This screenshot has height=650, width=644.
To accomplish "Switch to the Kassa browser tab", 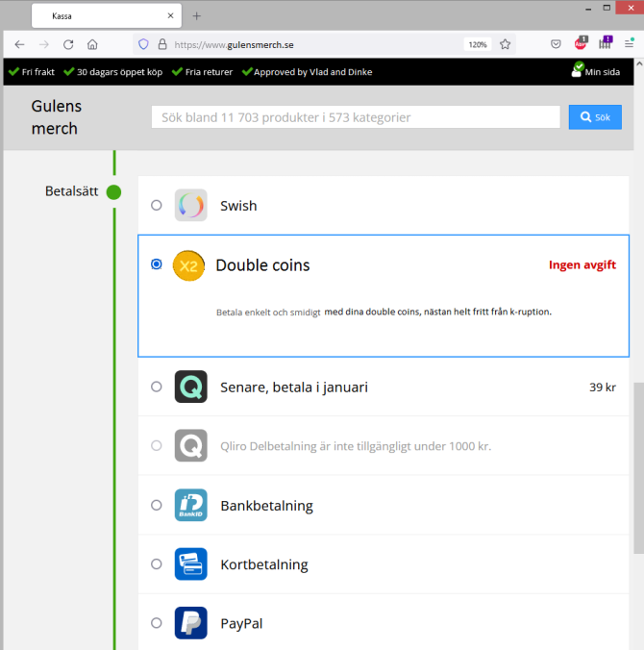I will coord(103,15).
